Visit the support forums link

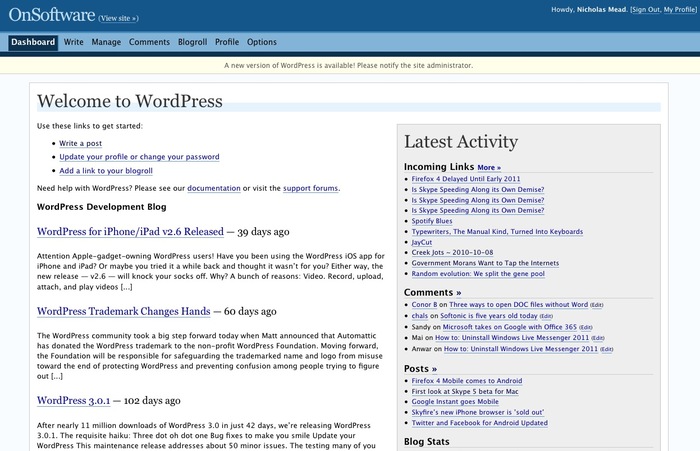coord(311,188)
